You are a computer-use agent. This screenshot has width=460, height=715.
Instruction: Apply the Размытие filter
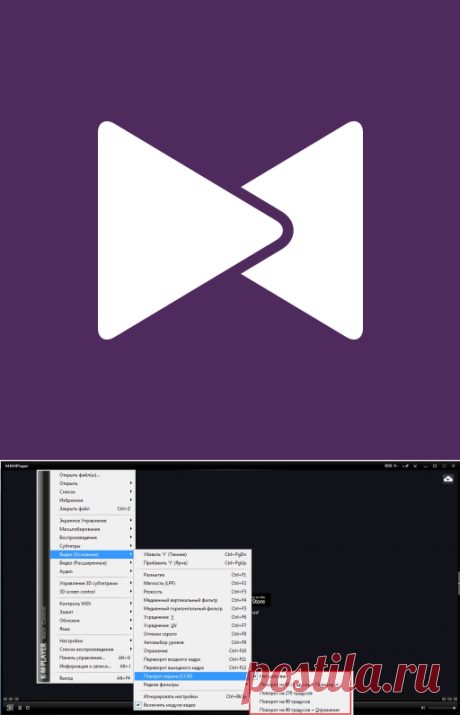[x=192, y=575]
